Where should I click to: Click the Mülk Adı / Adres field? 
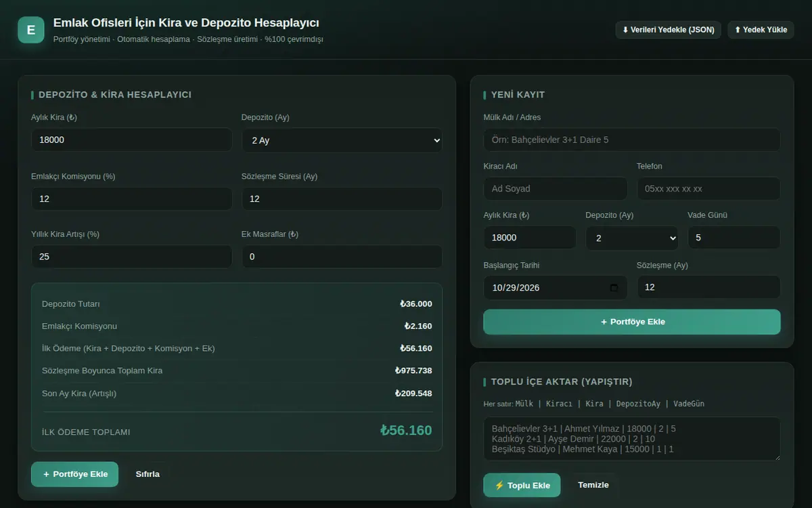coord(632,140)
